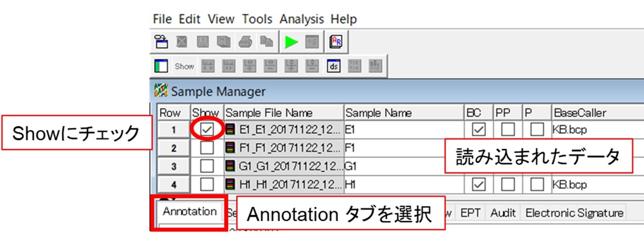Check the Show checkbox for row 4

coord(207,184)
